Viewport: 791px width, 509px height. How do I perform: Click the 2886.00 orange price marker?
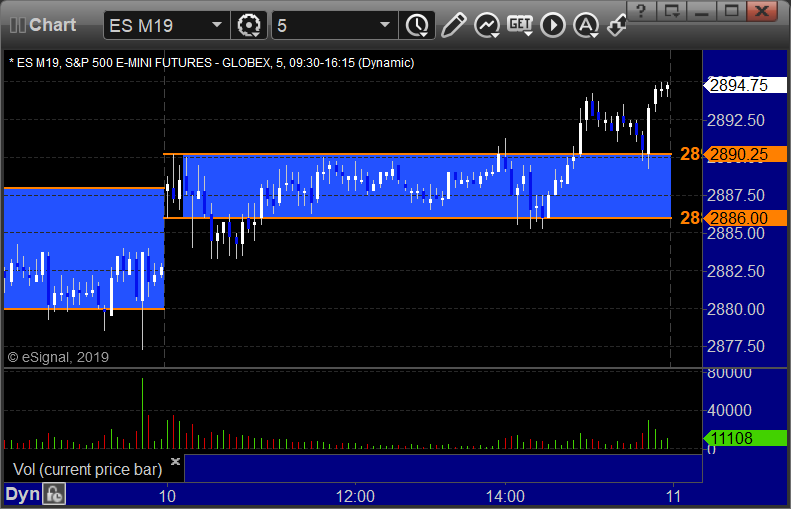click(x=745, y=218)
